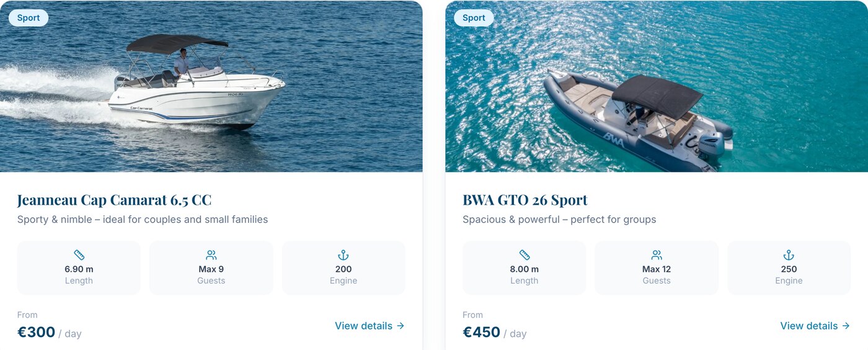Select the Sport badge on the BWA photo
Image resolution: width=868 pixels, height=350 pixels.
[474, 18]
